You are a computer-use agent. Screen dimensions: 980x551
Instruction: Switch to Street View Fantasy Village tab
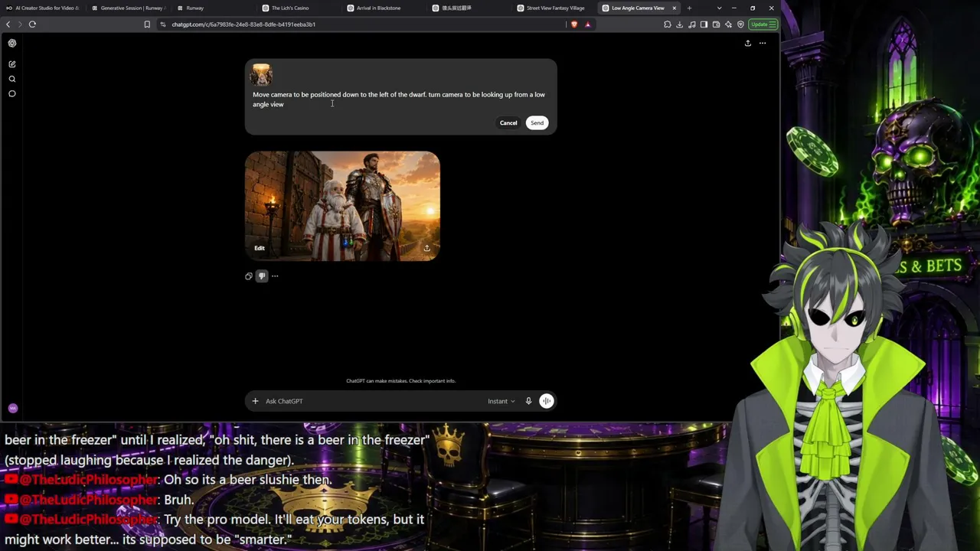coord(553,8)
